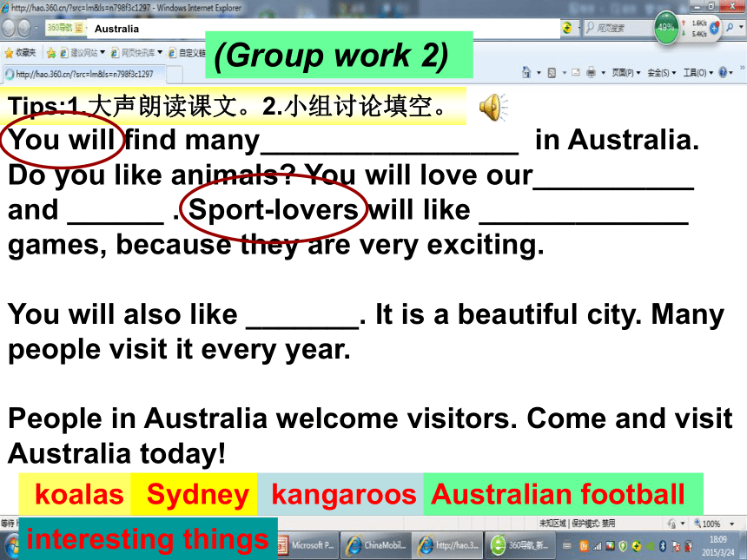
Task: Click the orange tray icon beside keyboard icon
Action: pyautogui.click(x=584, y=546)
